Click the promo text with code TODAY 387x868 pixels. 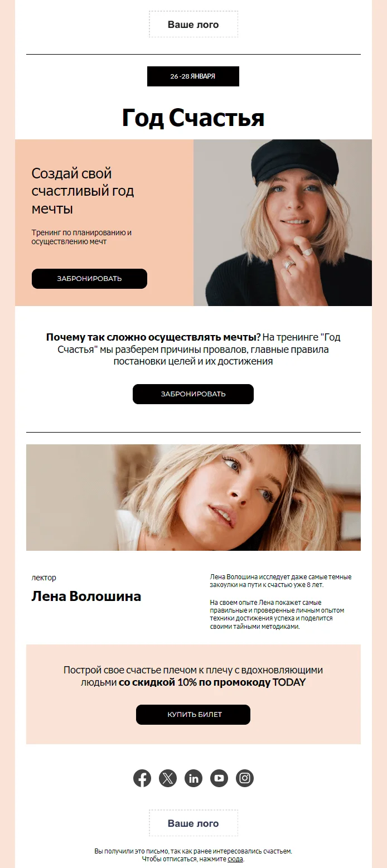[x=193, y=676]
